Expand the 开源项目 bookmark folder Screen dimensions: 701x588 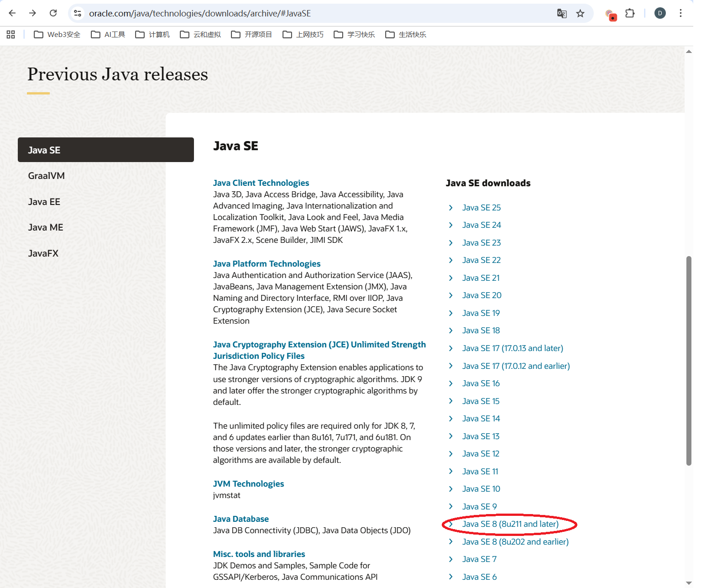click(251, 35)
